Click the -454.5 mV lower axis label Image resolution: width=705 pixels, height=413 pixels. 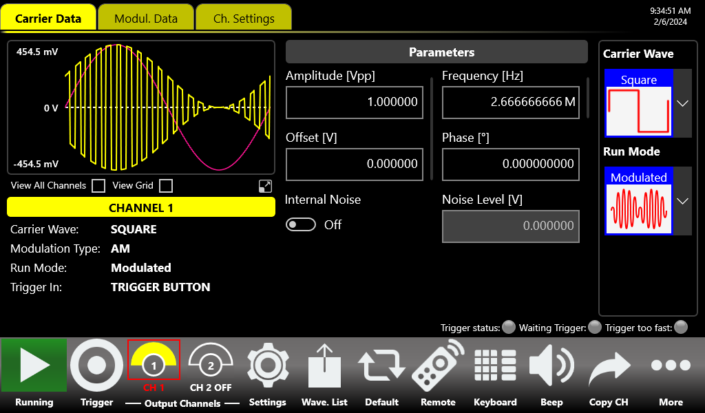pyautogui.click(x=36, y=164)
